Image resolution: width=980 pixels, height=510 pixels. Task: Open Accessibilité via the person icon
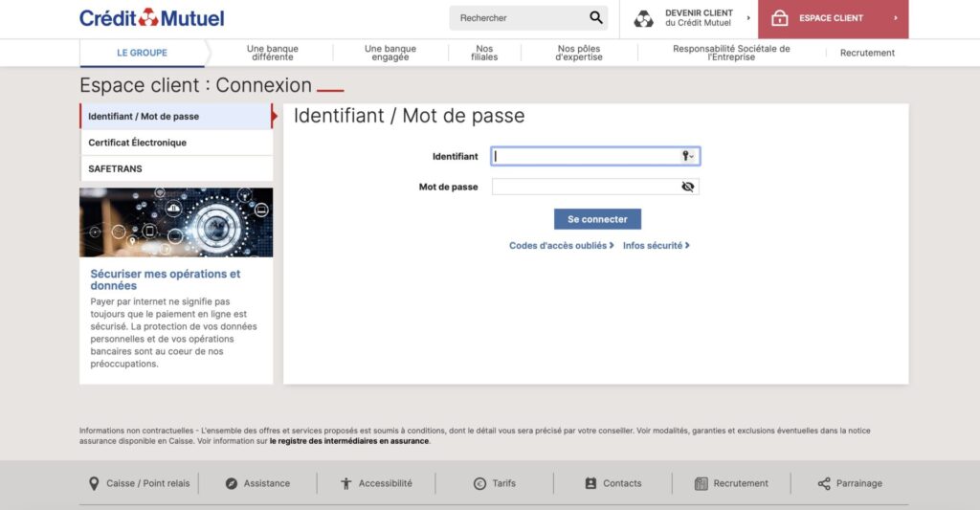(346, 483)
